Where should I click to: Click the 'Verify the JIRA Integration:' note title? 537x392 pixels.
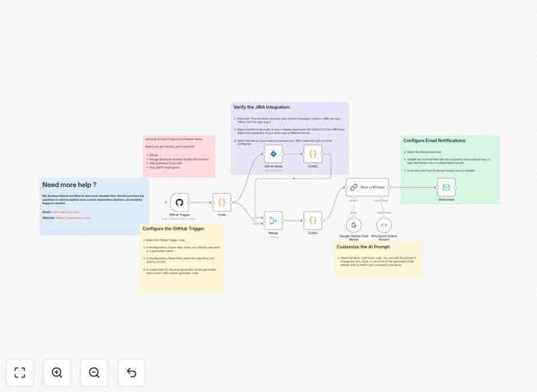pos(262,107)
